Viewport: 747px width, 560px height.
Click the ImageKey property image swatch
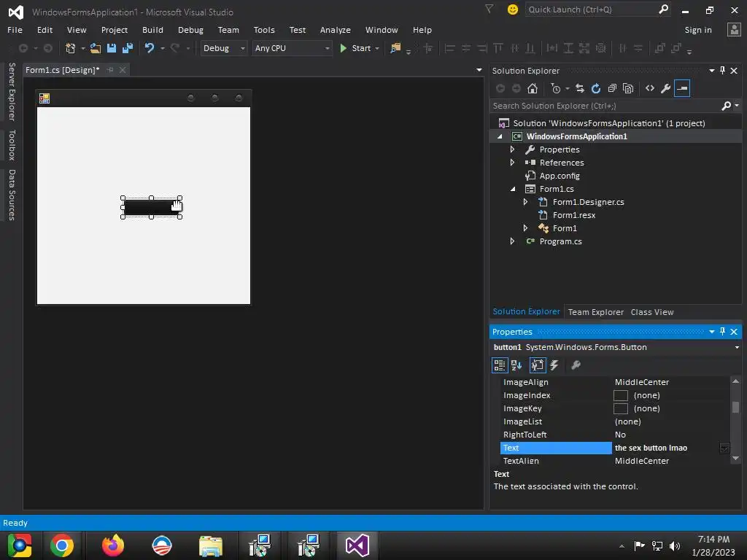point(620,408)
